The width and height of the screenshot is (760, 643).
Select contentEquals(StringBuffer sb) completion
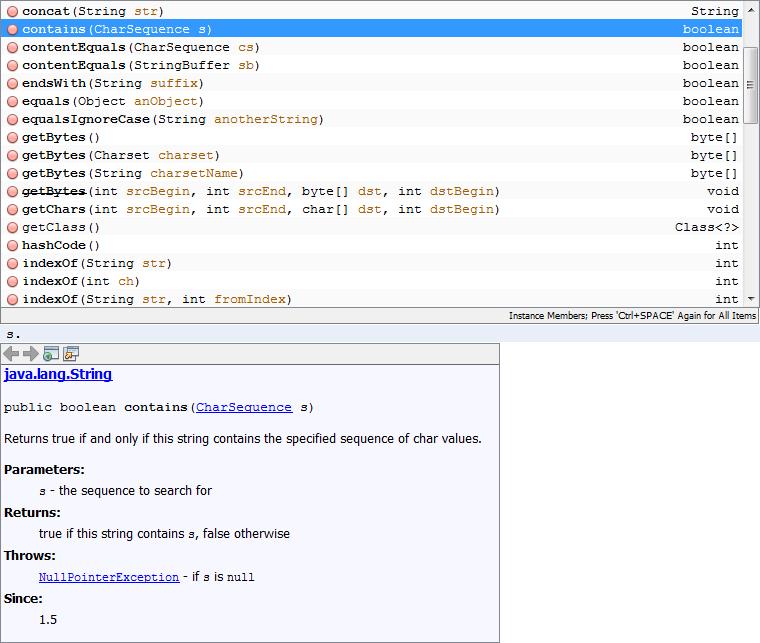click(x=371, y=65)
